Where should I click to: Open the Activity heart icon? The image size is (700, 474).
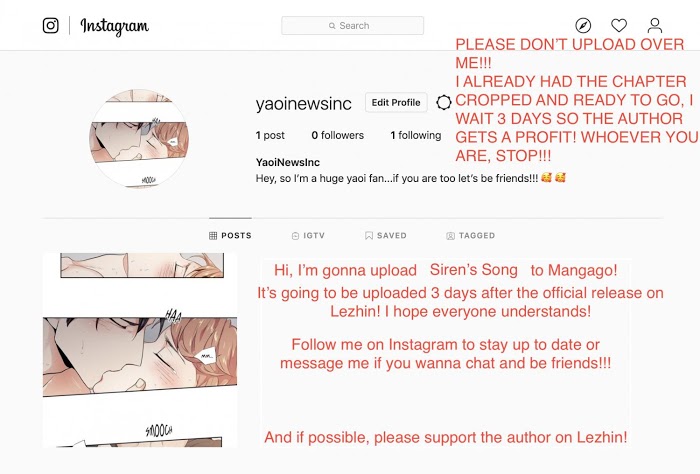(x=619, y=25)
